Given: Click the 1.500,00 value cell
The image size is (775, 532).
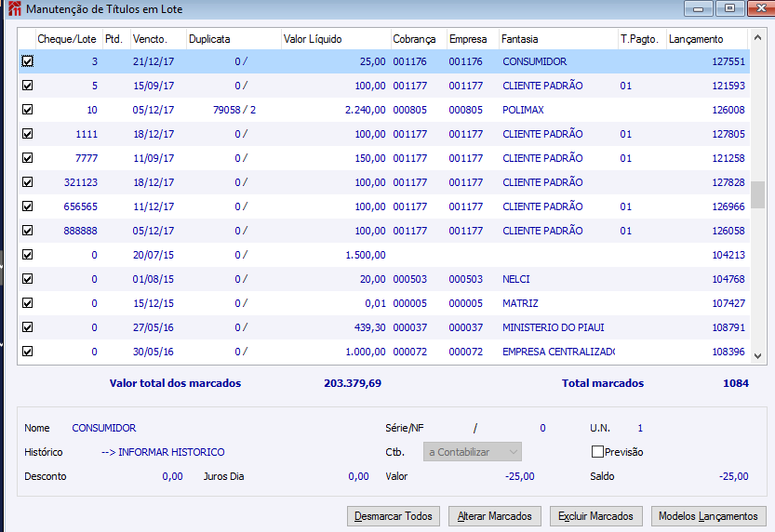Looking at the screenshot, I should [366, 256].
